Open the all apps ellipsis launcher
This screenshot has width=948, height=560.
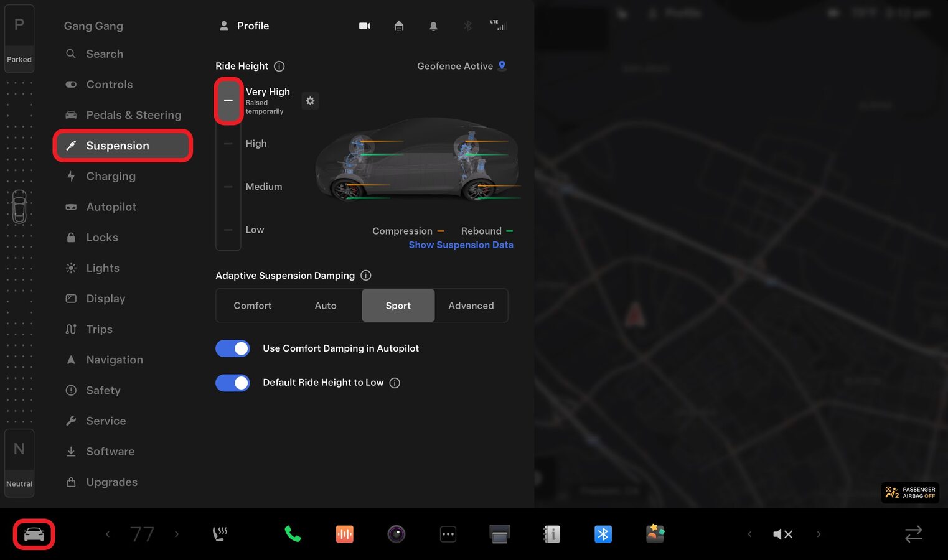(x=448, y=534)
